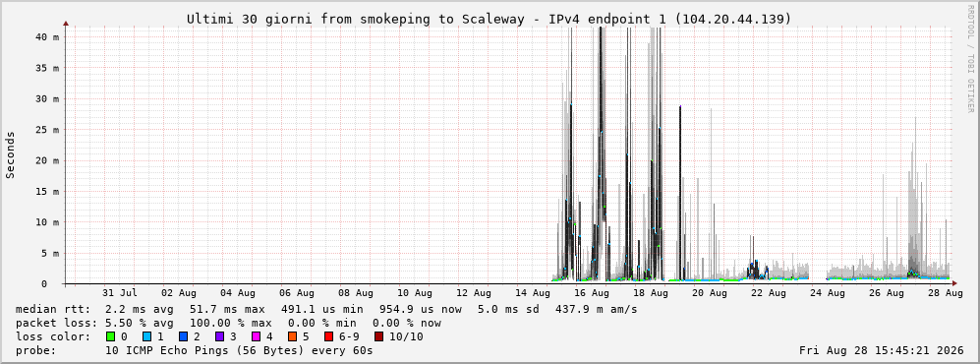980x364 pixels.
Task: Click the 28 Aug date label
Action: [953, 293]
